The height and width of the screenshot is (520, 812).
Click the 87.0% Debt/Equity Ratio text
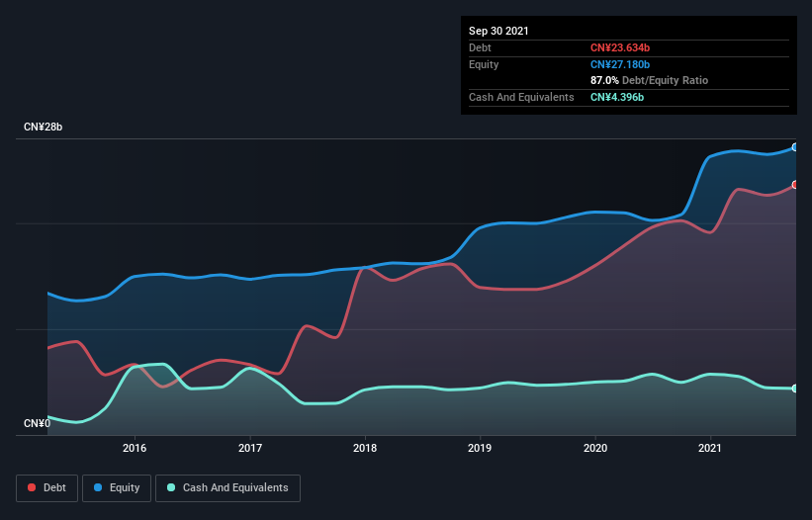(x=650, y=80)
